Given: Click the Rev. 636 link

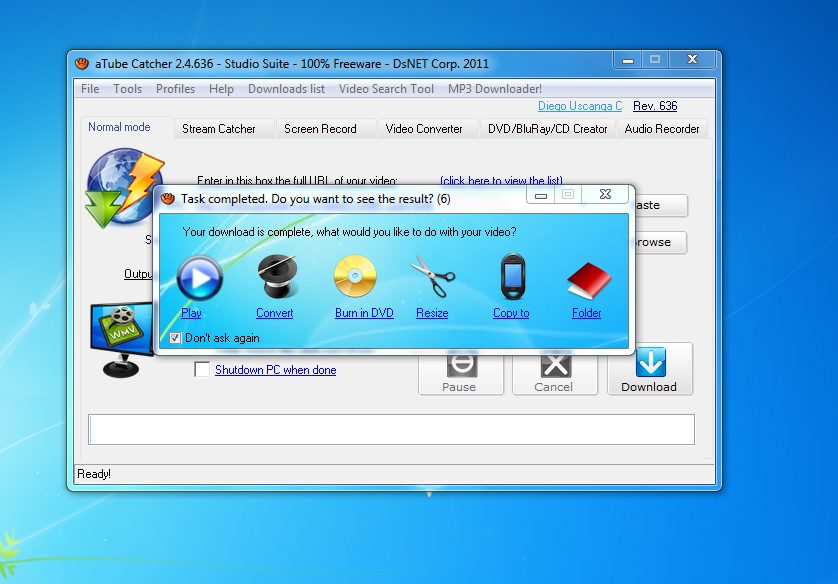Looking at the screenshot, I should click(655, 106).
